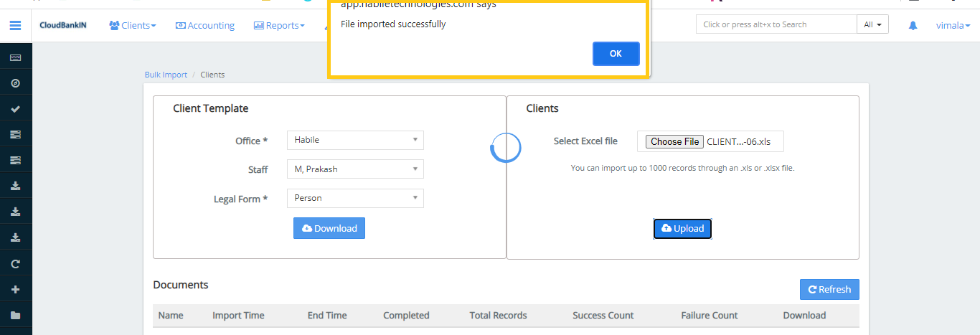Open the hamburger sidebar menu
Screen dimensions: 980x335
(15, 25)
